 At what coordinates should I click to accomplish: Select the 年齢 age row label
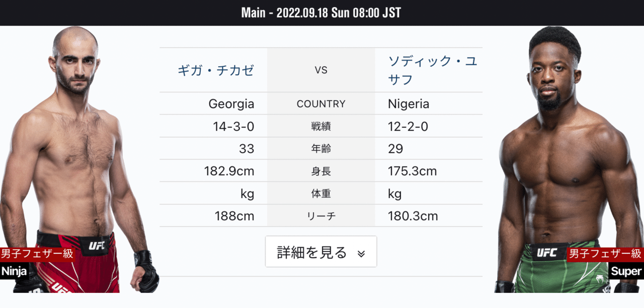pos(321,149)
